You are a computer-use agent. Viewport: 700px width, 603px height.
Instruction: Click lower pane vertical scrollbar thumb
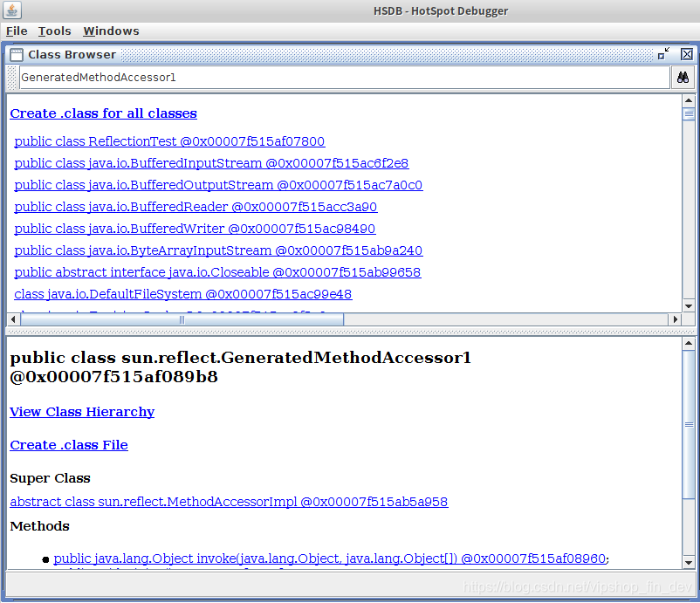tap(689, 424)
